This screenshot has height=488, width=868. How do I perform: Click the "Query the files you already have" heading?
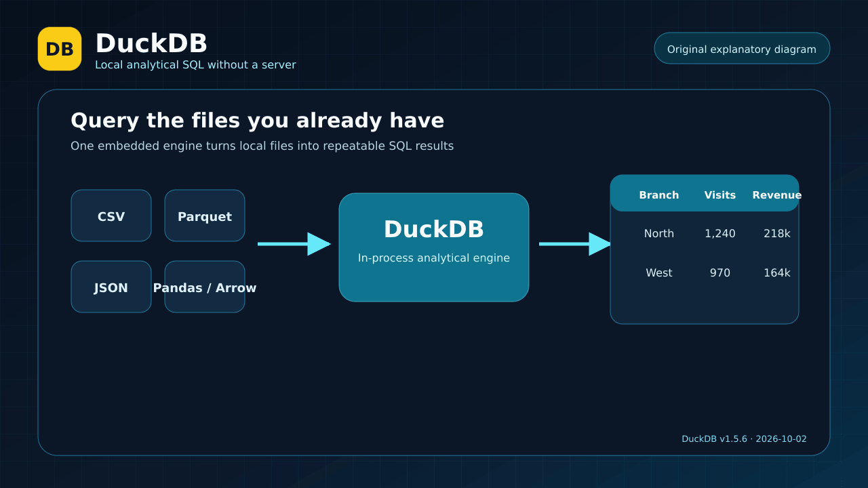[x=258, y=121]
